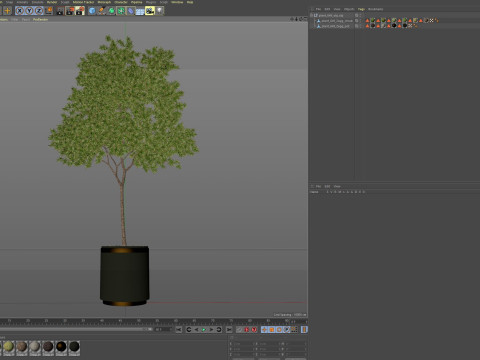Open the Edit Render Settings icon
480x360 pixels.
coord(80,11)
